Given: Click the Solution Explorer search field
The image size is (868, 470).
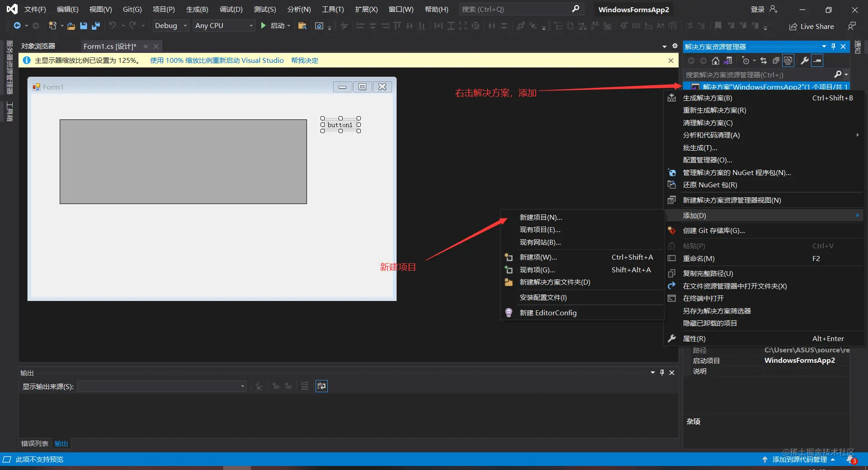Looking at the screenshot, I should (759, 75).
